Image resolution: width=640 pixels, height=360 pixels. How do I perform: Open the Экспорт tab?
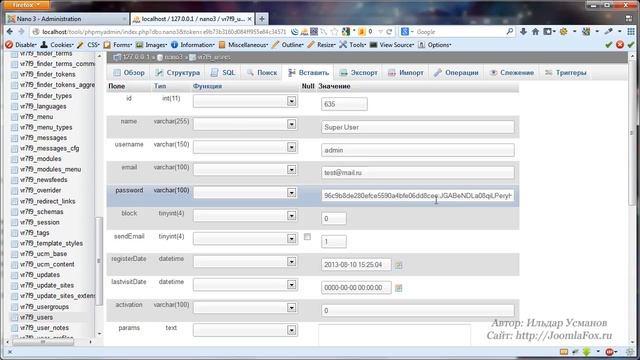(359, 73)
